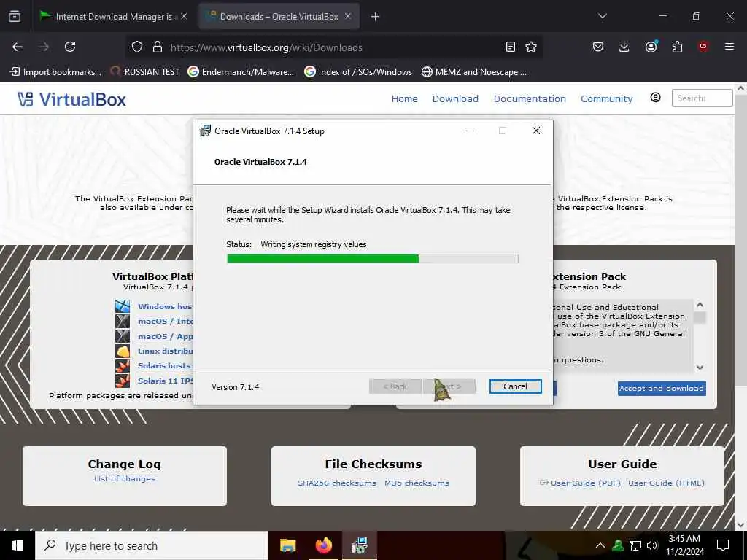Image resolution: width=747 pixels, height=560 pixels.
Task: Open the Firefox hamburger menu
Action: 729,47
